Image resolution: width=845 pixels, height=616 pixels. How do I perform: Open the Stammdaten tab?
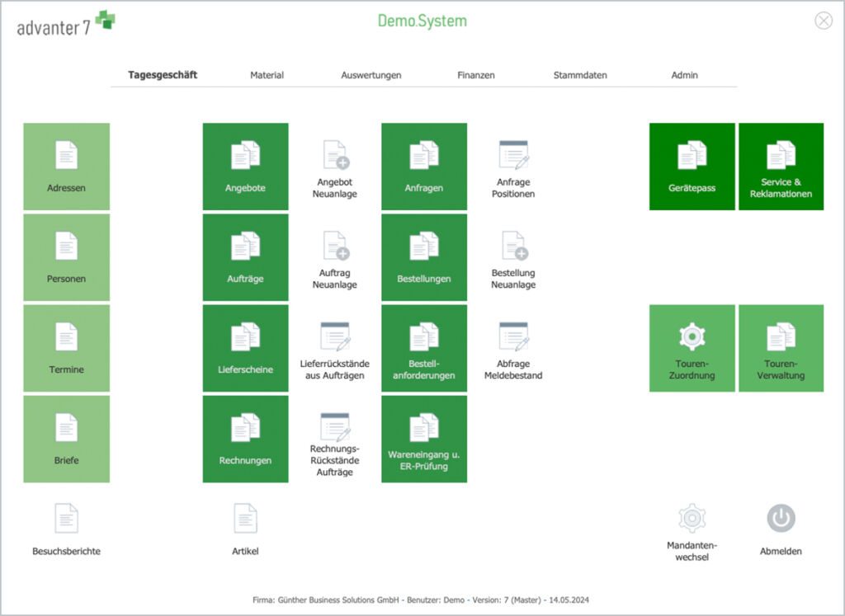580,75
